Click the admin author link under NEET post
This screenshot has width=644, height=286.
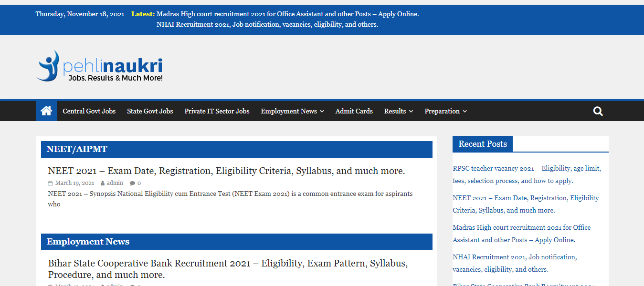pyautogui.click(x=115, y=183)
